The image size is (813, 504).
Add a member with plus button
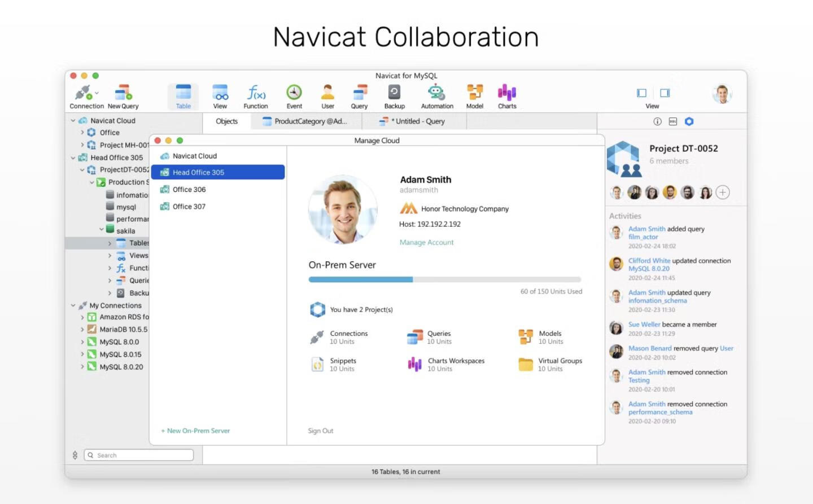(x=723, y=192)
